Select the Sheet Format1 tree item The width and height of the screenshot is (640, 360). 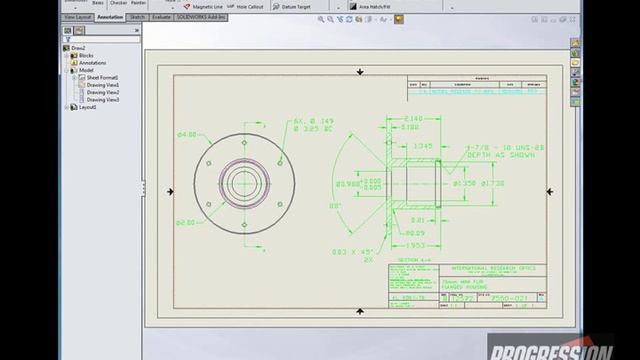(x=102, y=78)
